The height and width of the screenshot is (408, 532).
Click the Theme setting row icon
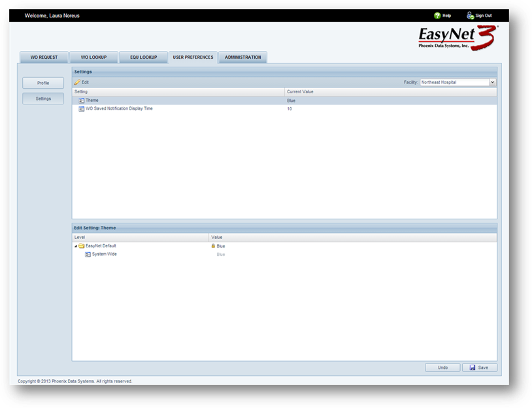pos(82,101)
